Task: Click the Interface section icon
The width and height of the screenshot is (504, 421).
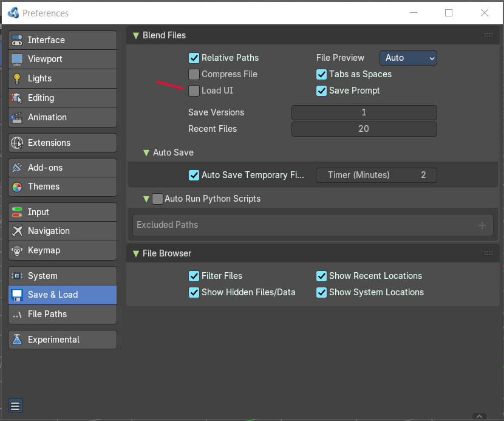Action: [17, 40]
